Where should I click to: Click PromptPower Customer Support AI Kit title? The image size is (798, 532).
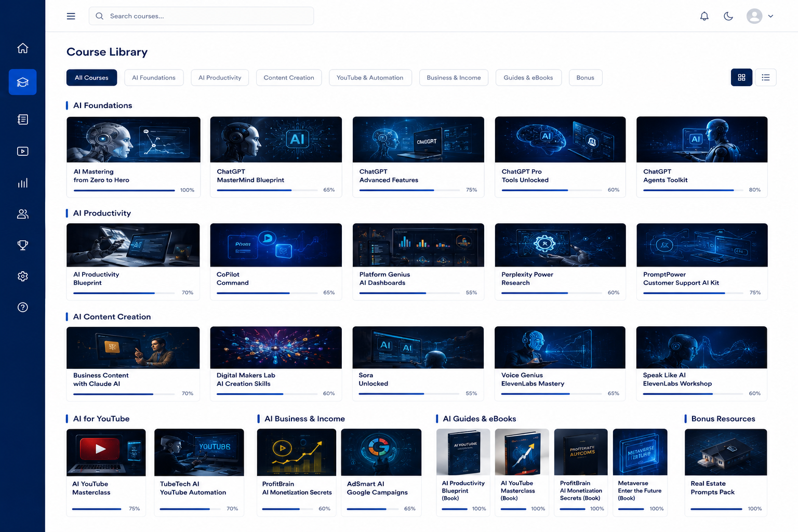click(x=681, y=278)
